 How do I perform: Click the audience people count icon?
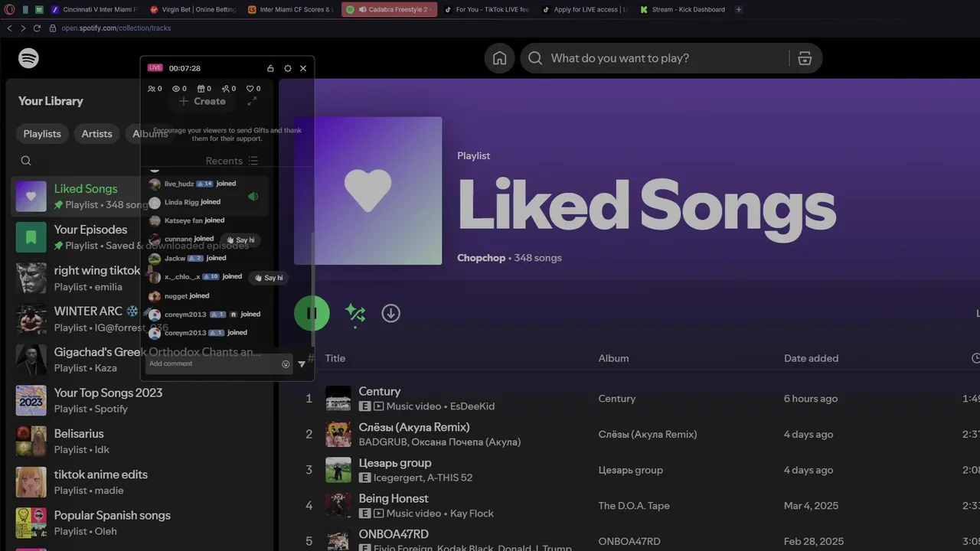[x=151, y=89]
